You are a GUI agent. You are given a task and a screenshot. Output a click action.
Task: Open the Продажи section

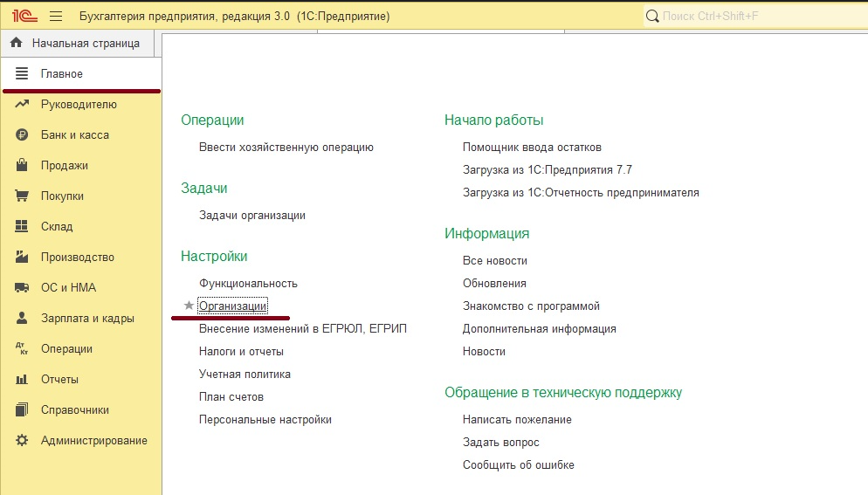(81, 165)
